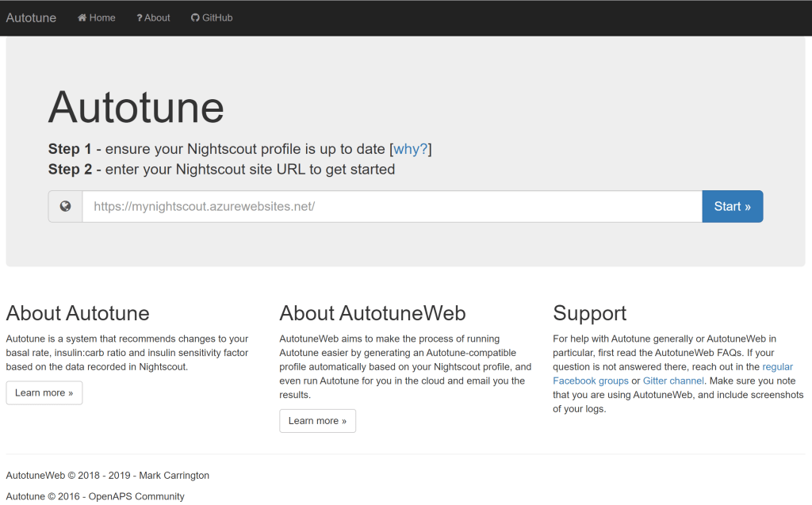
Task: Click the About AutotuneWeb section heading
Action: 372,313
